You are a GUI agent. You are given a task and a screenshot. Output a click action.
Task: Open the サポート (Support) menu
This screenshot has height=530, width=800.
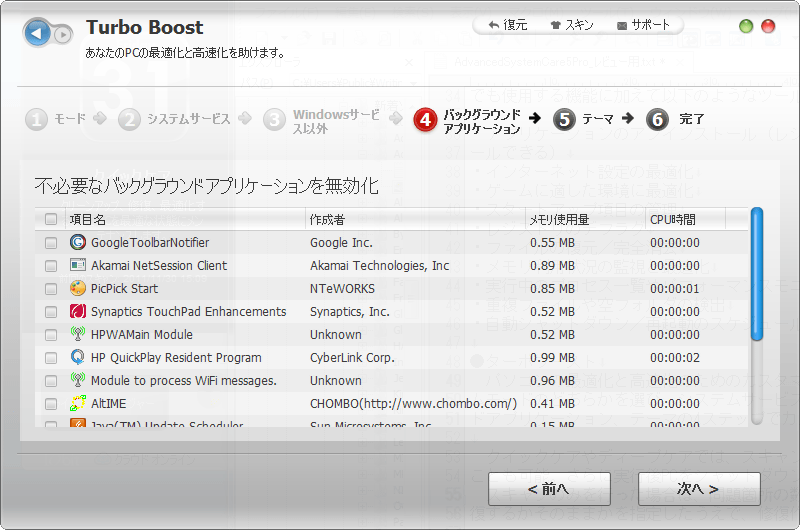tap(643, 25)
